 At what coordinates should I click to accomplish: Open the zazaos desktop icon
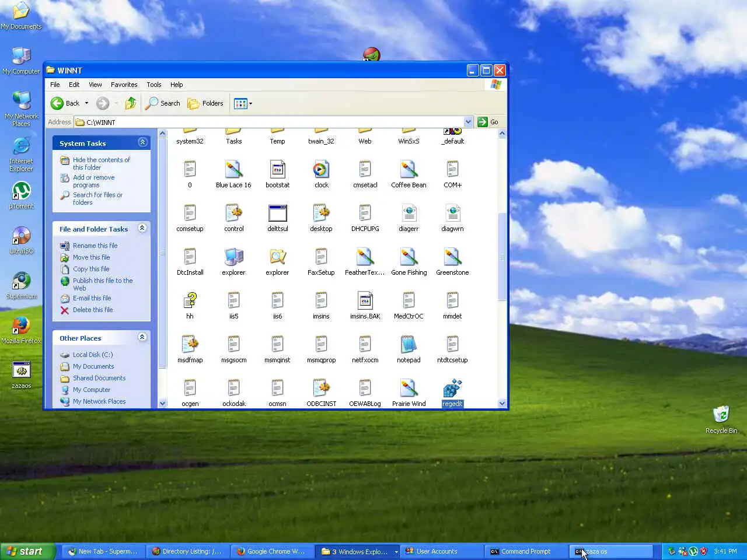coord(21,375)
